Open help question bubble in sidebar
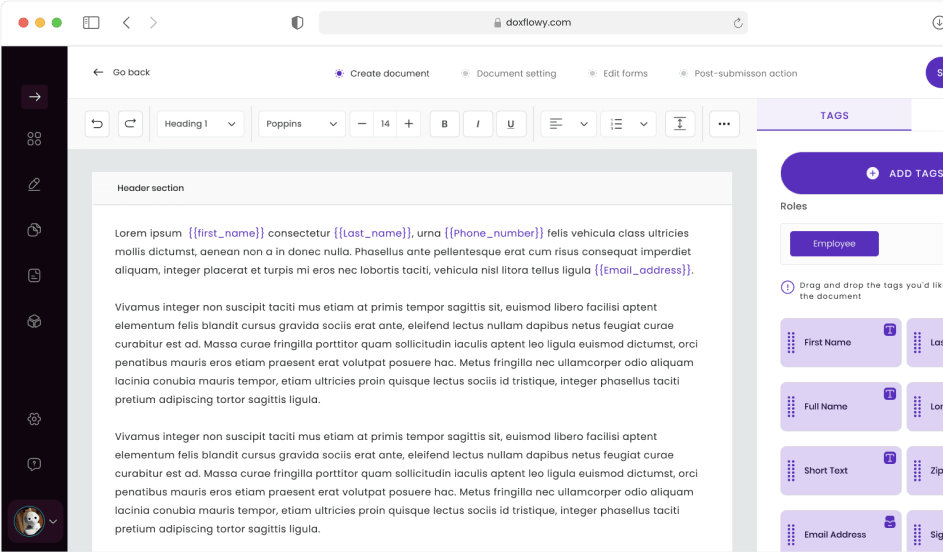Viewport: 943px width, 552px height. pos(34,464)
